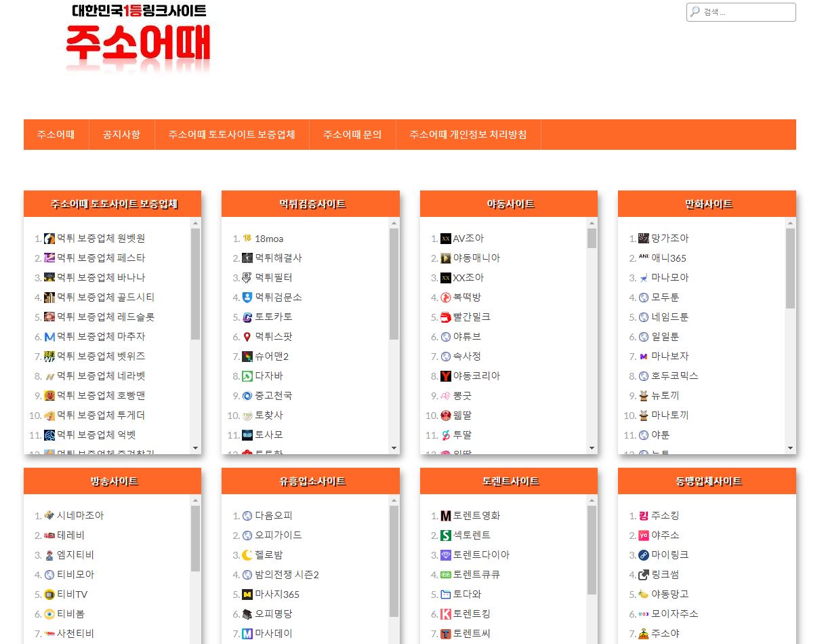Click the scrollbar thumb in 야동사이트 list
This screenshot has height=644, width=826.
[x=592, y=239]
